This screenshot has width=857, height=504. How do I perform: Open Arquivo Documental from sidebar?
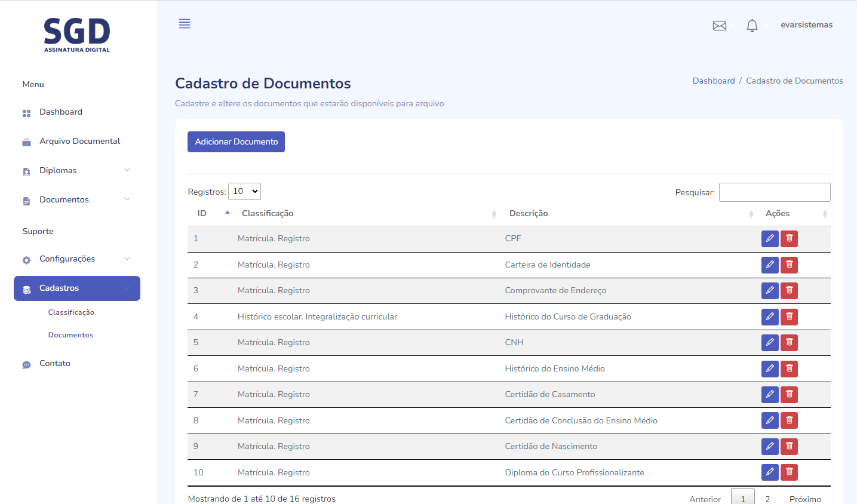pyautogui.click(x=79, y=142)
